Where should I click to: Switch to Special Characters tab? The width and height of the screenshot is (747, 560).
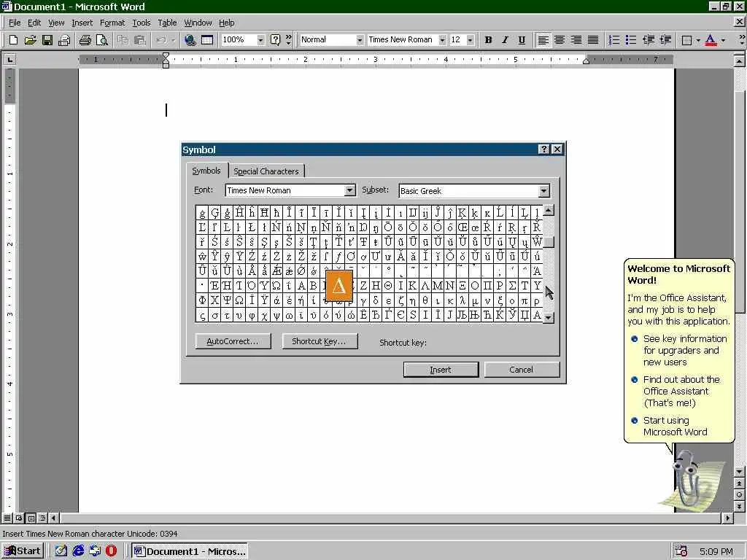266,171
